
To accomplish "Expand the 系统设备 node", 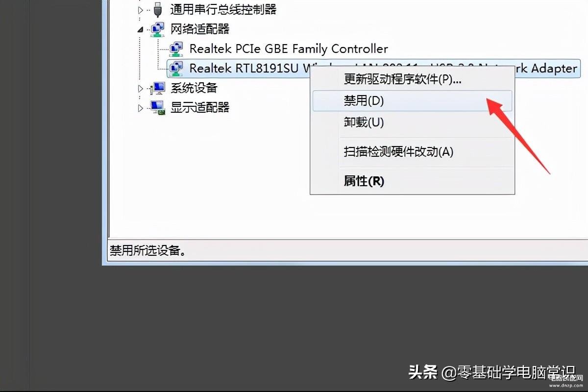I will (x=141, y=89).
